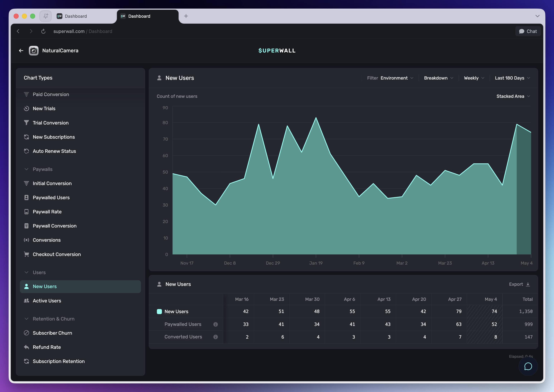
Task: Collapse the Paywalls section
Action: tap(26, 169)
